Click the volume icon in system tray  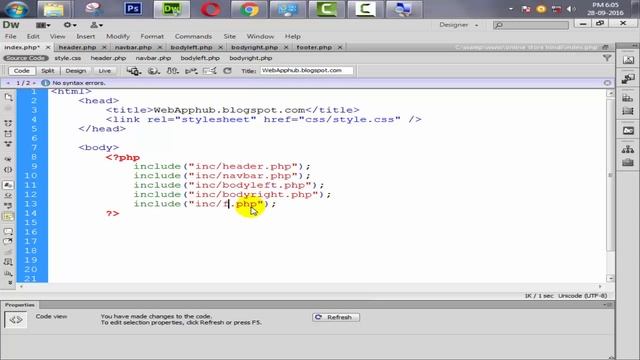tap(571, 9)
